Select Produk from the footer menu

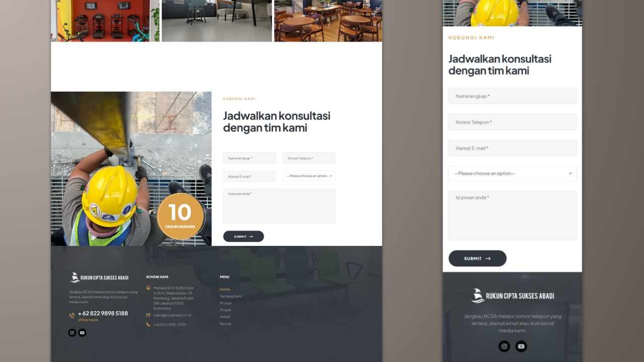coord(226,303)
